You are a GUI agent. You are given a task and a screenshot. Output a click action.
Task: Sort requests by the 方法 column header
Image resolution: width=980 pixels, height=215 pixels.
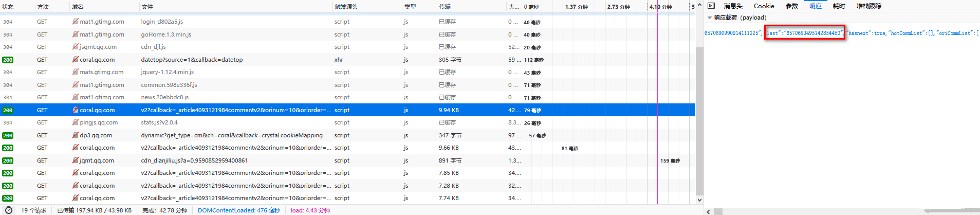click(x=52, y=7)
